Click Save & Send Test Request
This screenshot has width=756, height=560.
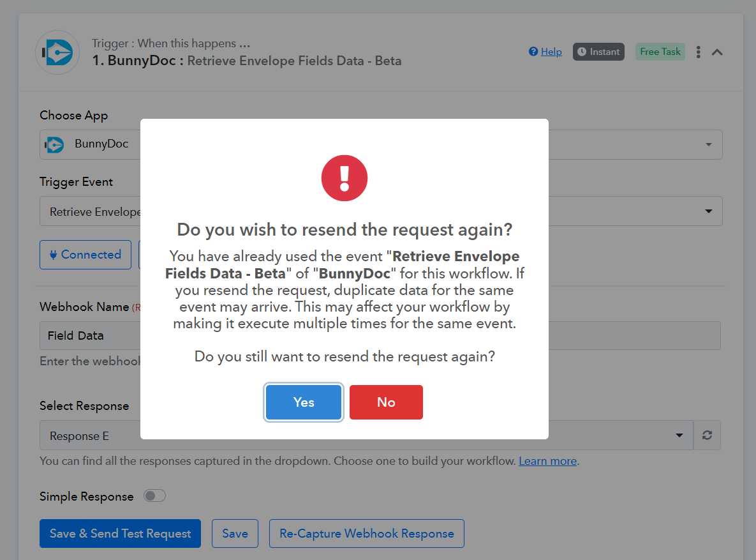click(x=120, y=533)
